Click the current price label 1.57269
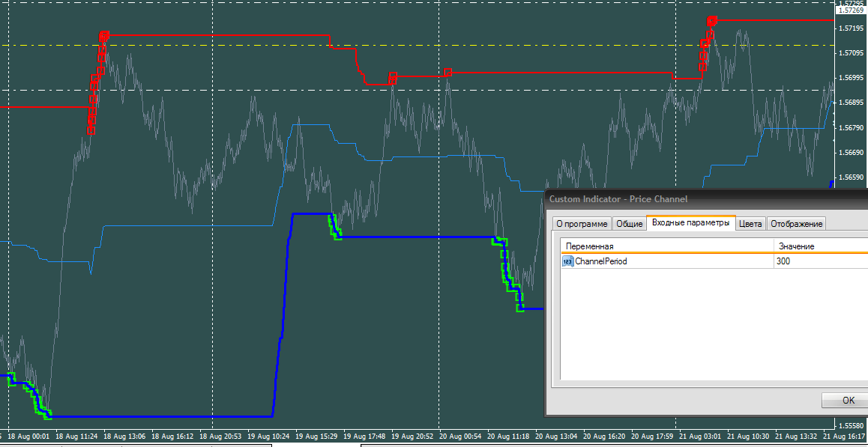This screenshot has width=868, height=447. (x=851, y=10)
